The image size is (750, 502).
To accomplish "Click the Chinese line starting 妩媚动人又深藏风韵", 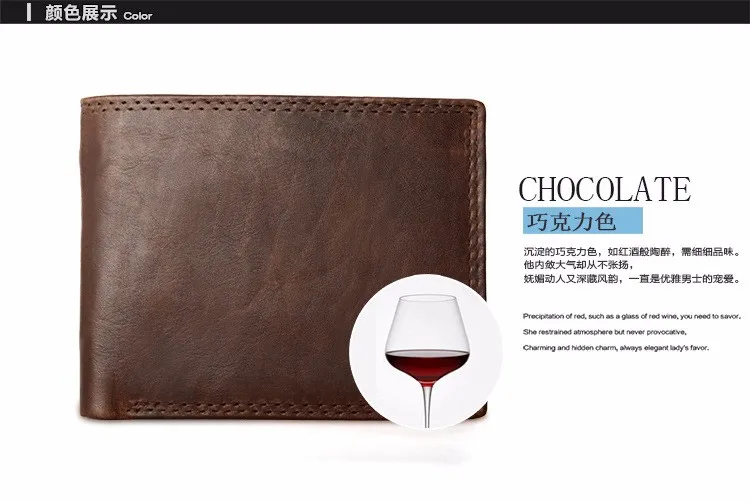I will pos(632,279).
